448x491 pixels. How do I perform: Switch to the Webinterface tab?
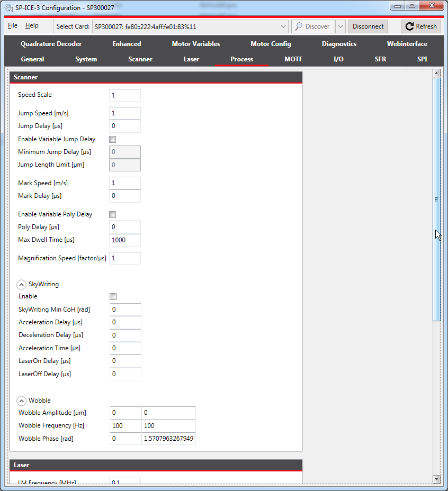(x=407, y=44)
